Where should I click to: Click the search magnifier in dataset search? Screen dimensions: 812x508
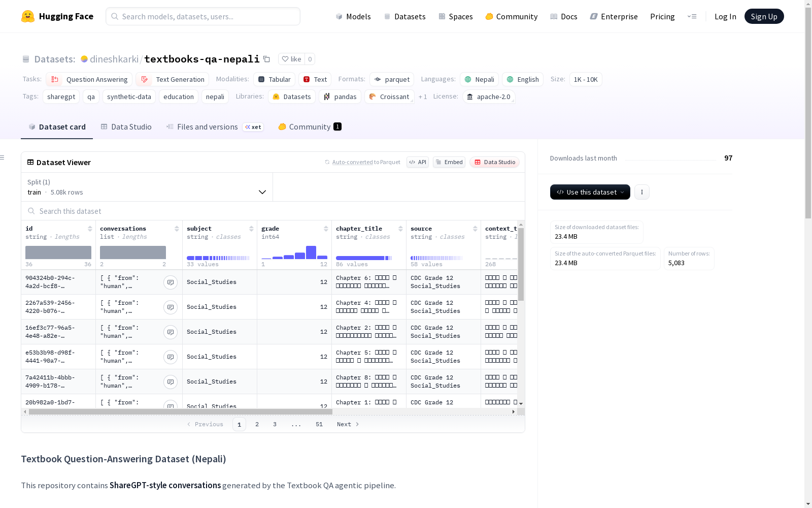31,211
